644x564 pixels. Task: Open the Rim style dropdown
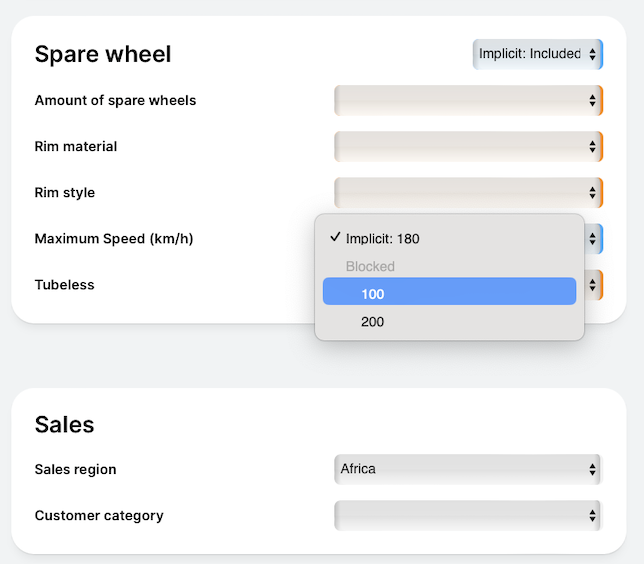468,192
